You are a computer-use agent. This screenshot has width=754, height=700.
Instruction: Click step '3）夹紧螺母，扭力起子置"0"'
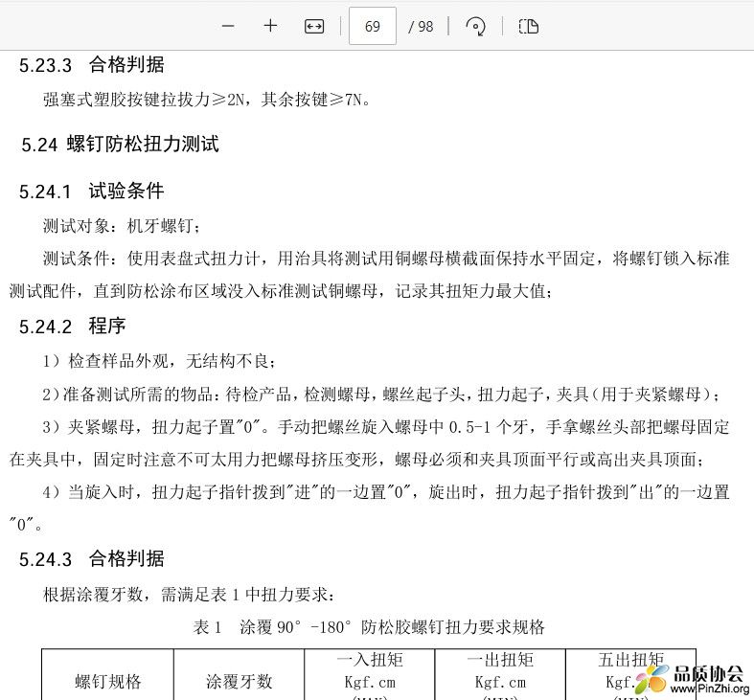pos(386,427)
